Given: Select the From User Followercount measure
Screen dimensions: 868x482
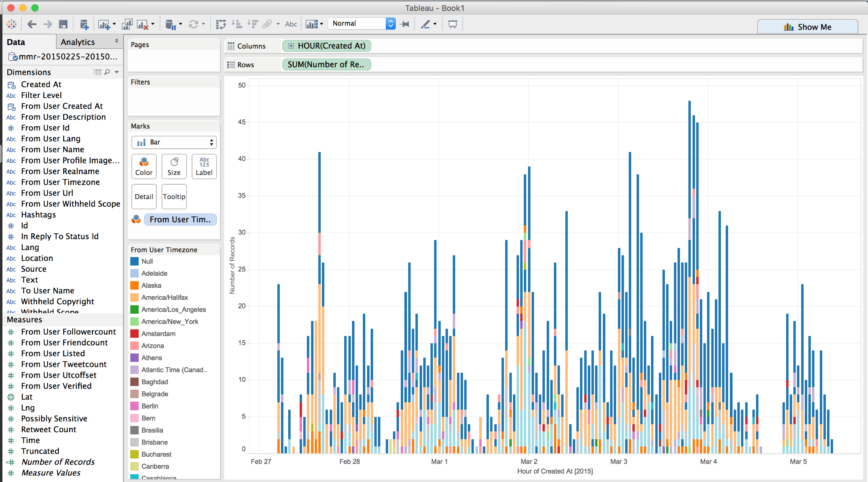Looking at the screenshot, I should [x=68, y=332].
